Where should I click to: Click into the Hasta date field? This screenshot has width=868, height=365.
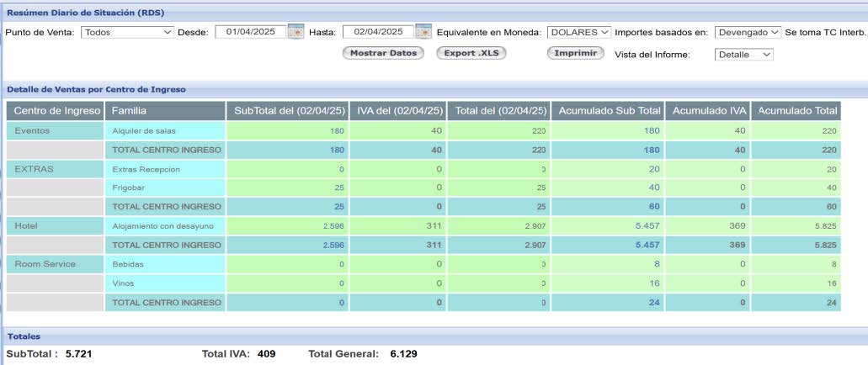pos(378,32)
